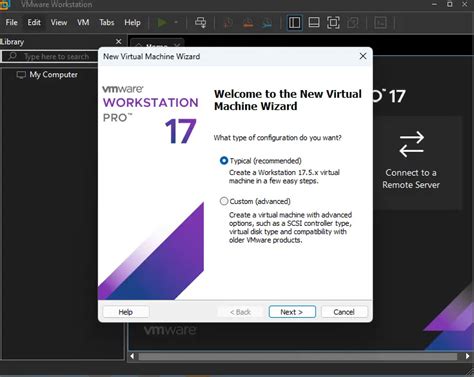
Task: Select the Custom (advanced) radio button
Action: pos(224,201)
